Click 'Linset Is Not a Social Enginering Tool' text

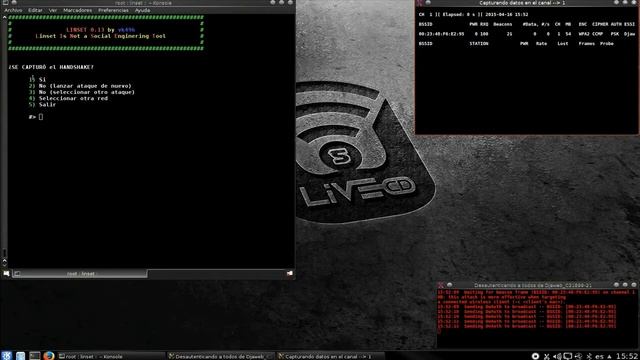100,36
